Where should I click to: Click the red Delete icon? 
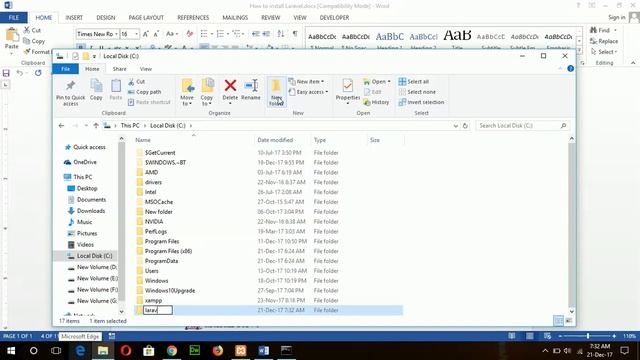(x=230, y=85)
